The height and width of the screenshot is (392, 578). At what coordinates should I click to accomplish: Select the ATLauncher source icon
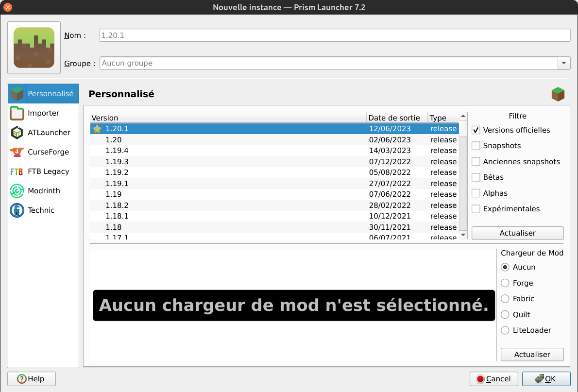pos(17,133)
